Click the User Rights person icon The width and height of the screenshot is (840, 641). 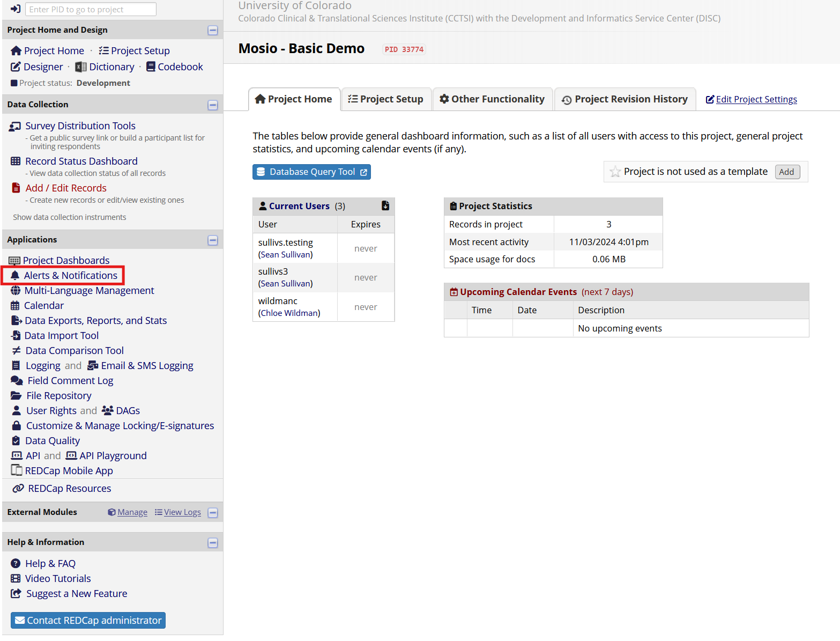[16, 410]
